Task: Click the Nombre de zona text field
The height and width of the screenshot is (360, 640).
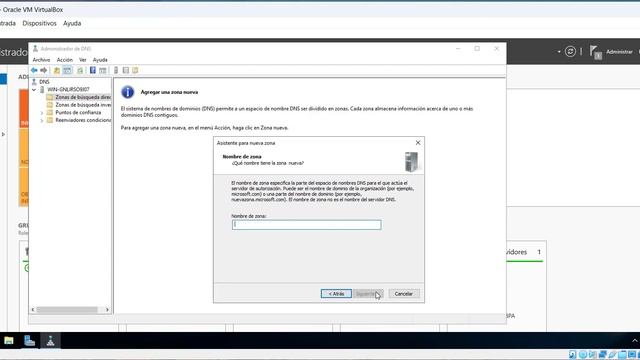Action: coord(307,224)
